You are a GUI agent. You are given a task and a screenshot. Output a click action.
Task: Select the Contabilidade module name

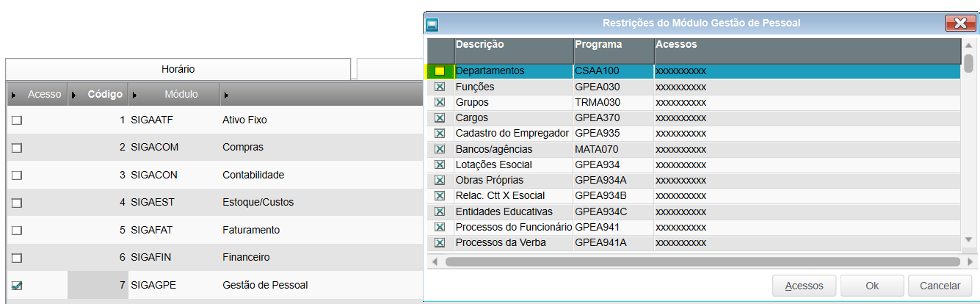click(253, 175)
